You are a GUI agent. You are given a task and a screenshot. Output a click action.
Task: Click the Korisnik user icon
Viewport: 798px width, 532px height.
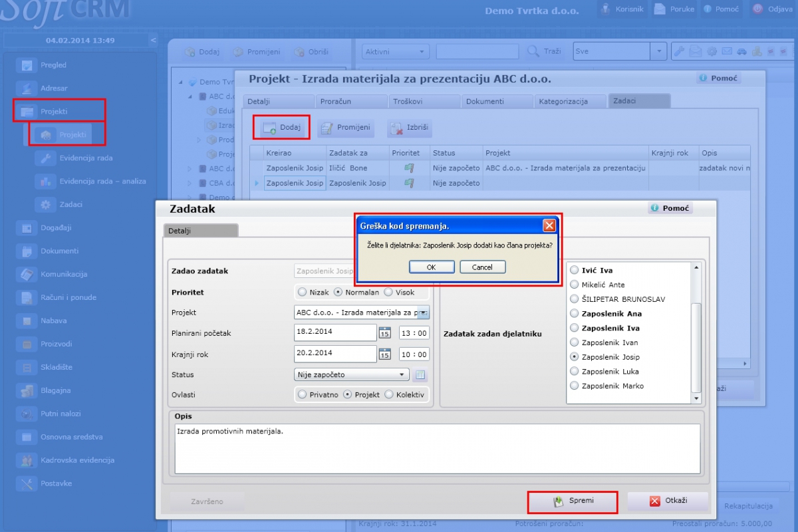point(605,9)
